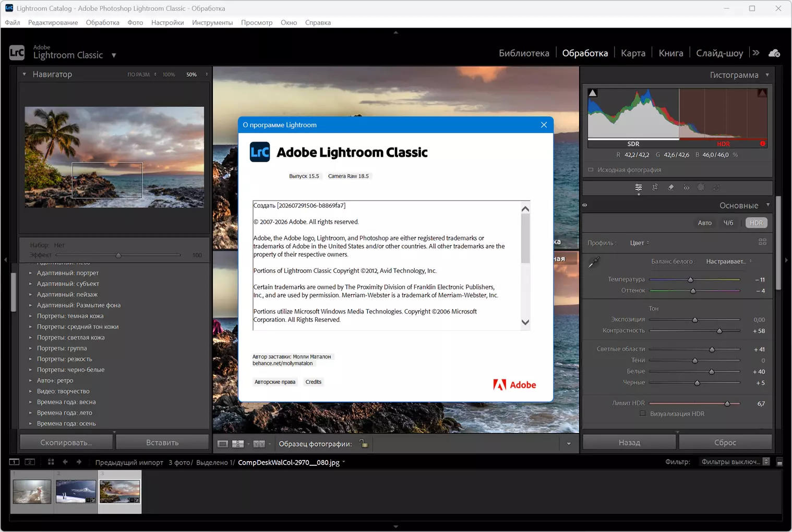Click the Adobe logo in the About dialog
Screen dimensions: 792x532
[514, 385]
